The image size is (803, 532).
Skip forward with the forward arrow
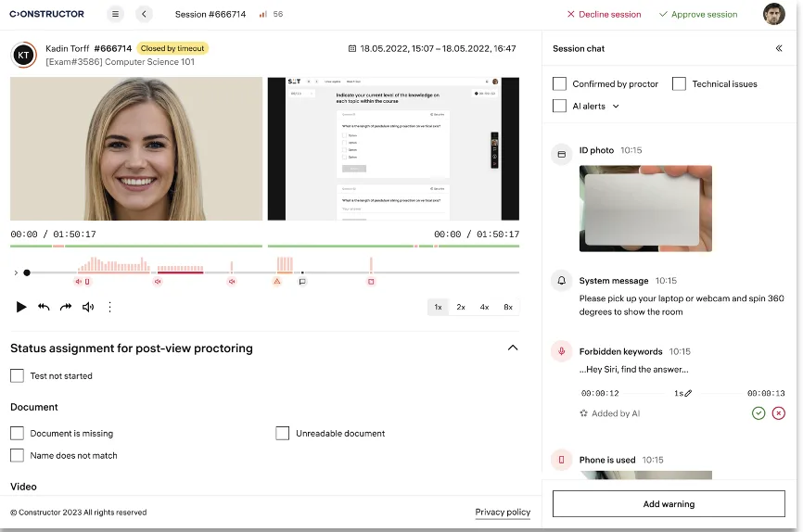(x=66, y=307)
